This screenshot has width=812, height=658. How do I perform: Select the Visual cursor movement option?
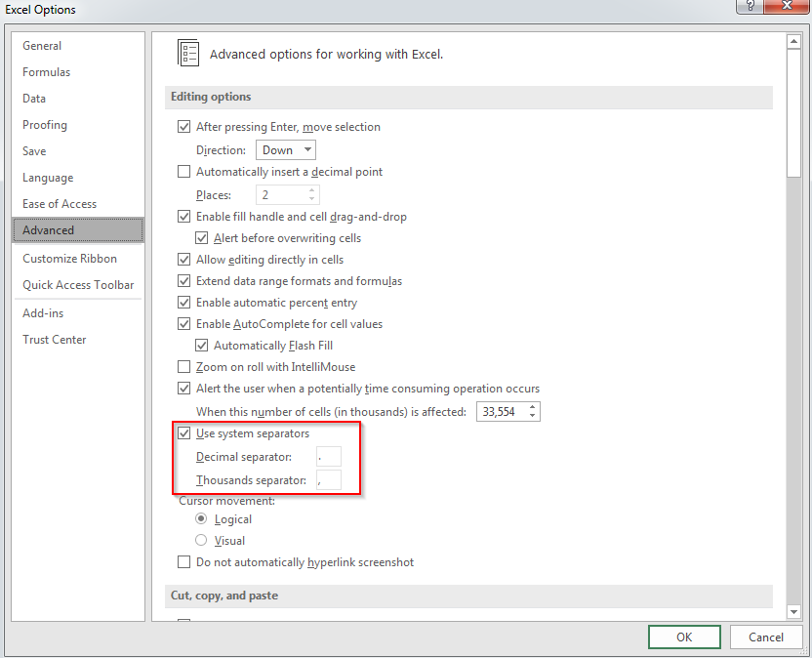[x=202, y=541]
